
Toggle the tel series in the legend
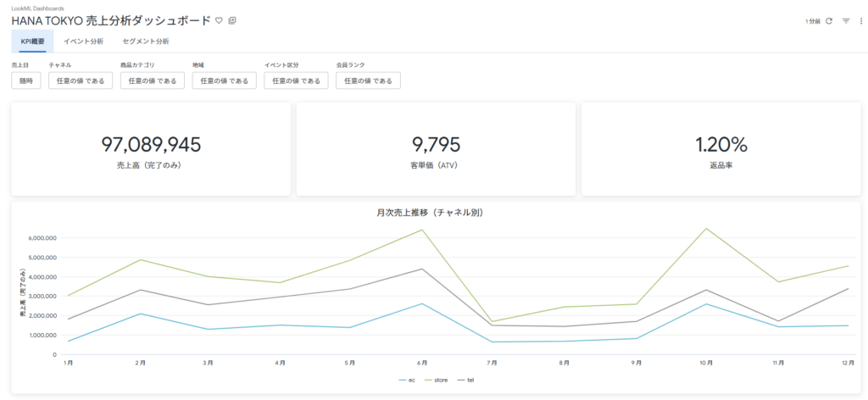(x=465, y=380)
